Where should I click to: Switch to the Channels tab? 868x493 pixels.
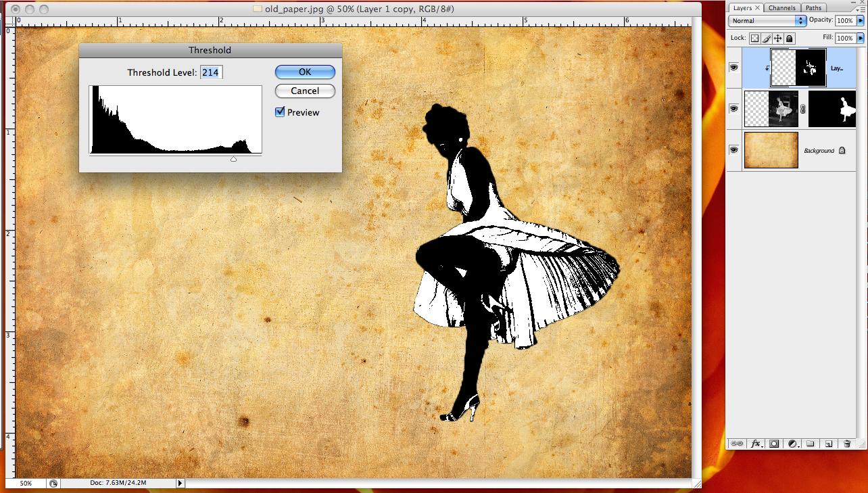click(781, 8)
